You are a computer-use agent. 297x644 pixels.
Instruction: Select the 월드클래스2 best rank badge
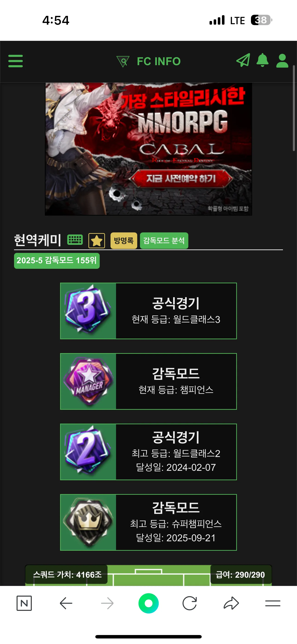[88, 452]
